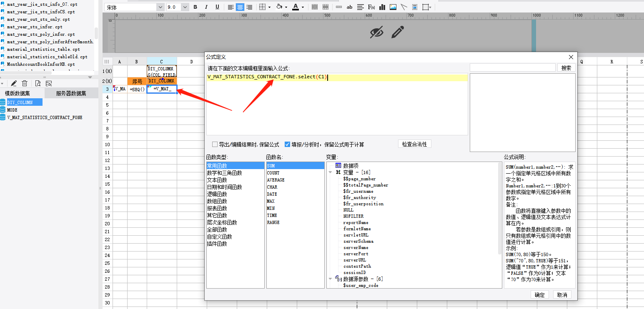This screenshot has height=309, width=644.
Task: Open the font color dropdown arrow
Action: coord(303,7)
